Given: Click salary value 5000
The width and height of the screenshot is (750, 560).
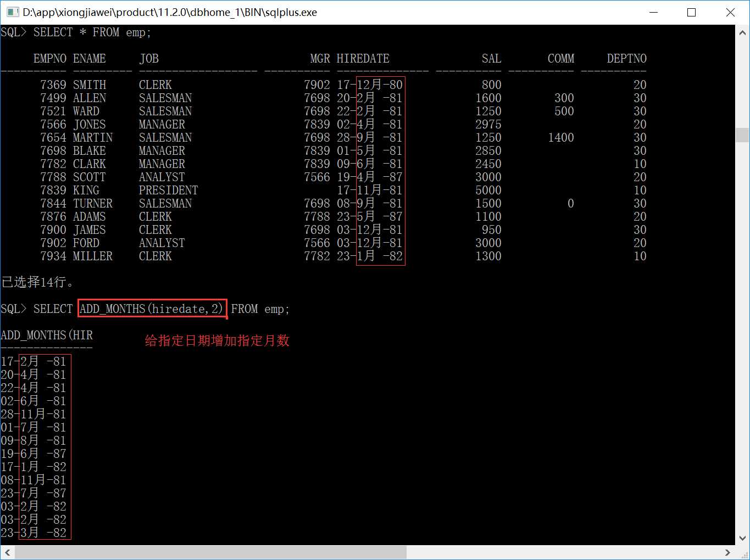Looking at the screenshot, I should click(488, 190).
